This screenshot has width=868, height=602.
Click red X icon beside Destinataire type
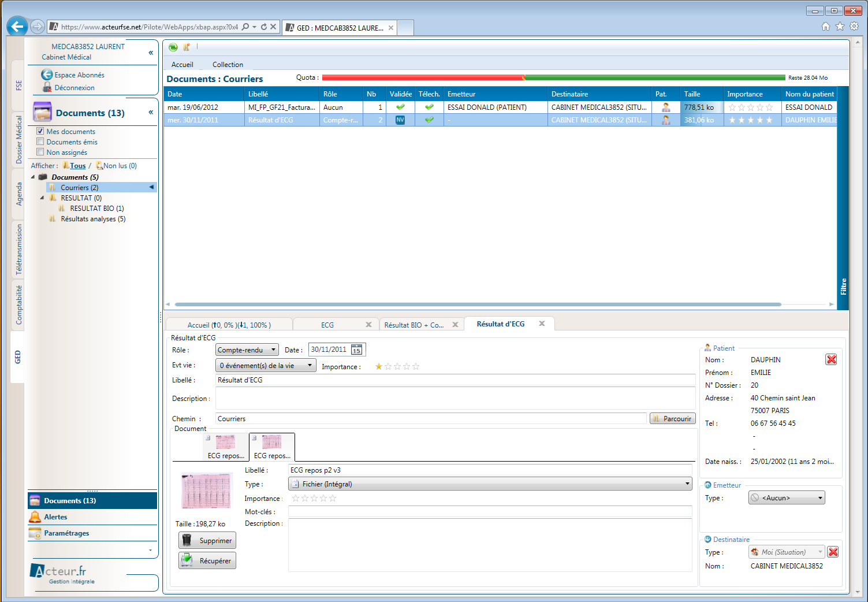point(833,552)
